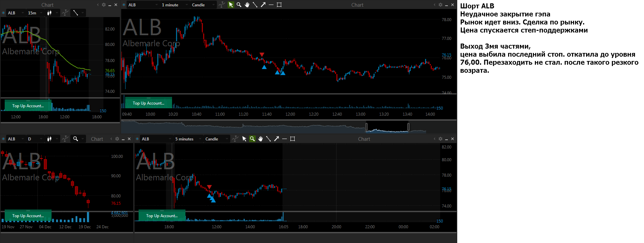Click Top Up Account in the 15m chart
The height and width of the screenshot is (243, 644).
tap(28, 106)
